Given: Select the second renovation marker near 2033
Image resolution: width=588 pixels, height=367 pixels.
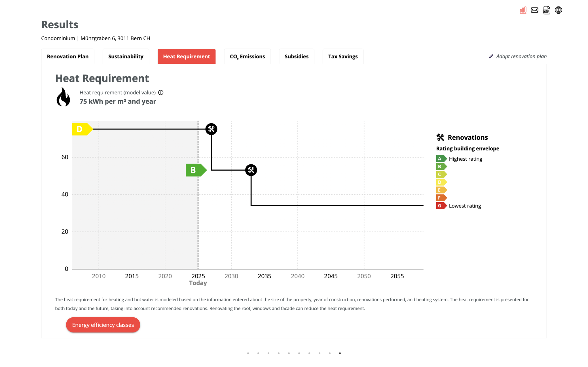Looking at the screenshot, I should point(251,170).
